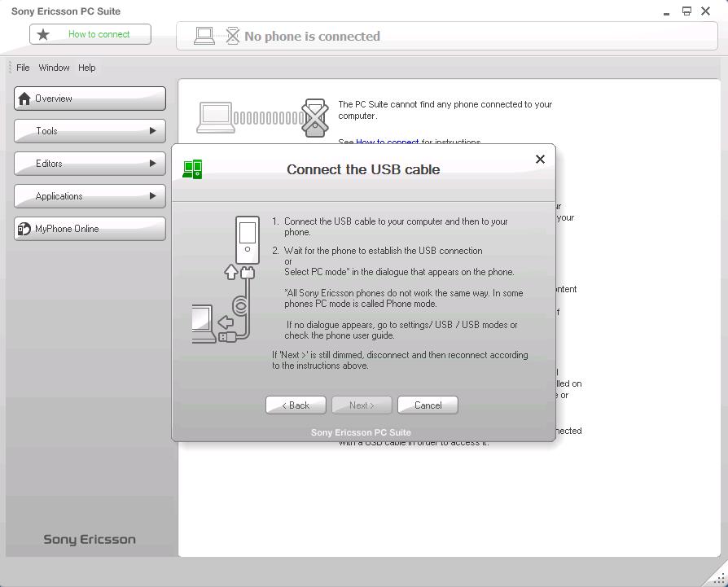This screenshot has width=728, height=587.
Task: Click the laptop-to-phone disconnected illustration in Overview
Action: click(263, 118)
